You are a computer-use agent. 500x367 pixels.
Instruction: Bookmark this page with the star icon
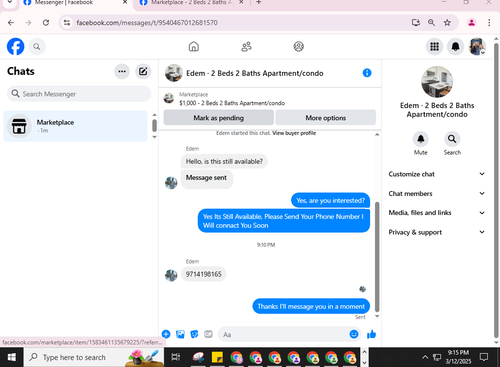[447, 23]
